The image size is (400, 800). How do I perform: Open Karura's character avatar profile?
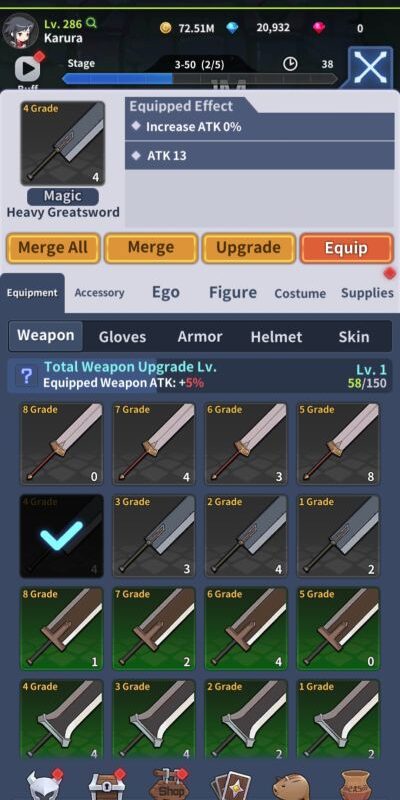coord(20,31)
